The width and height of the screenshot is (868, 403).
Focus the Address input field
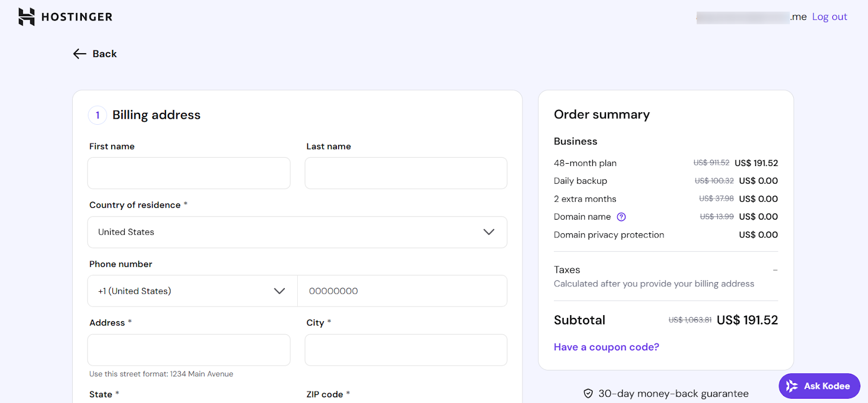(x=189, y=350)
